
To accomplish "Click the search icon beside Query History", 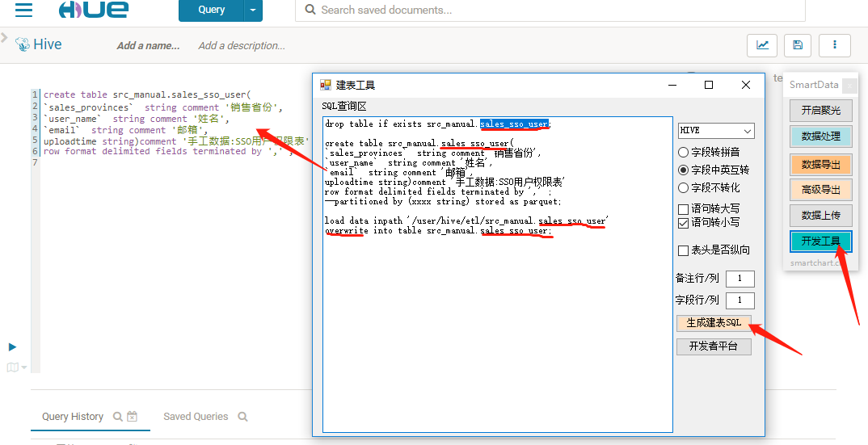I will (118, 417).
